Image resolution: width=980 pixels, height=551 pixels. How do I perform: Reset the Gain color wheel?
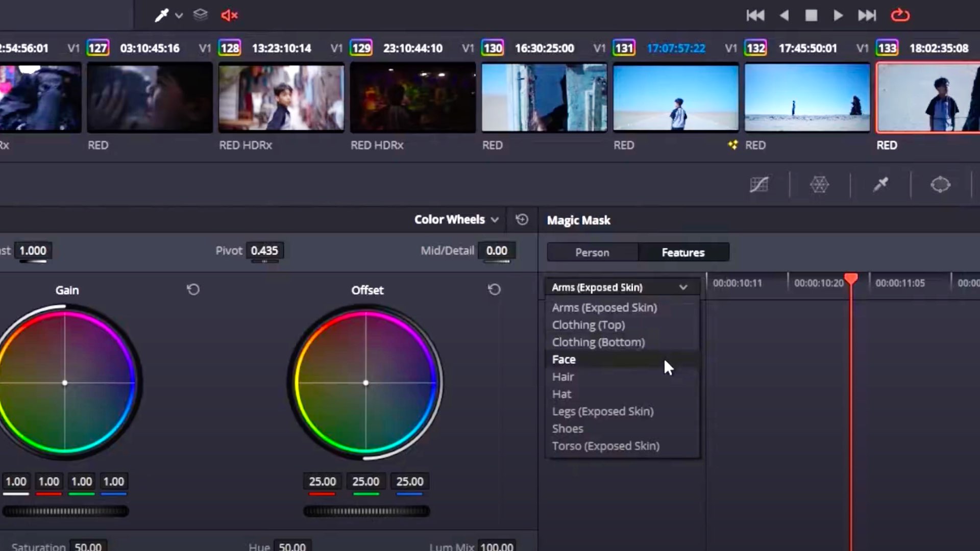[193, 290]
